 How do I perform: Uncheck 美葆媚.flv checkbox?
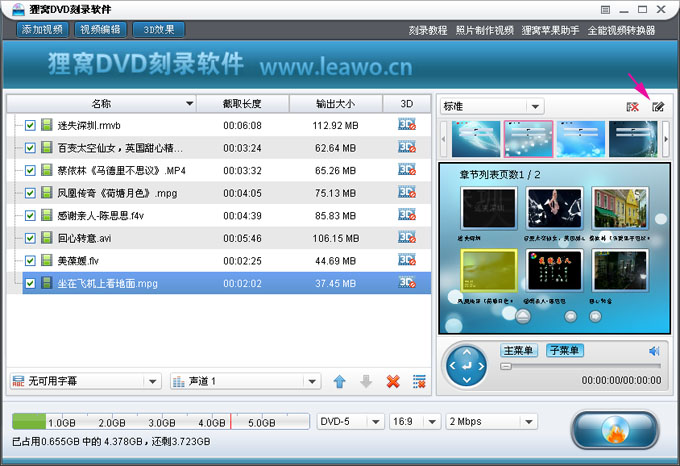point(30,261)
